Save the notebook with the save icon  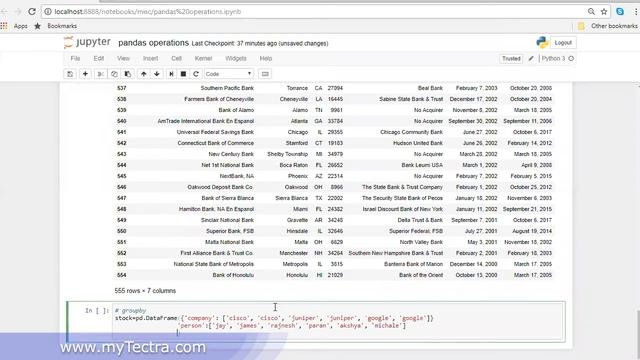[70, 74]
